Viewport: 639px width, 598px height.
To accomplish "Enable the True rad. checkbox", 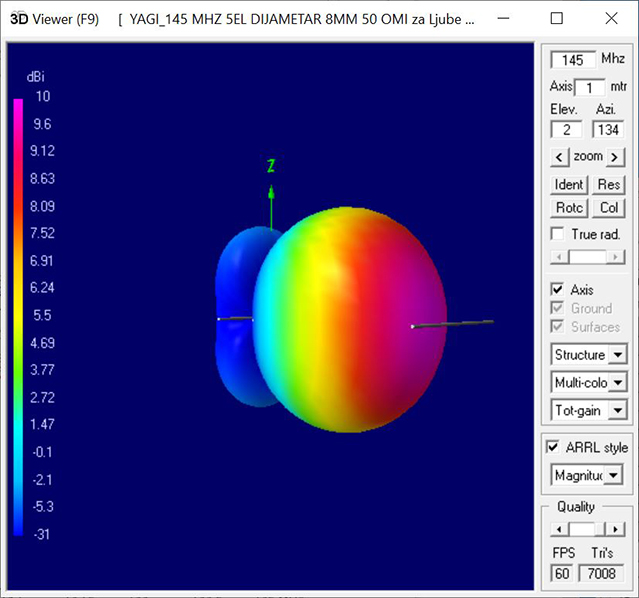I will [x=558, y=234].
